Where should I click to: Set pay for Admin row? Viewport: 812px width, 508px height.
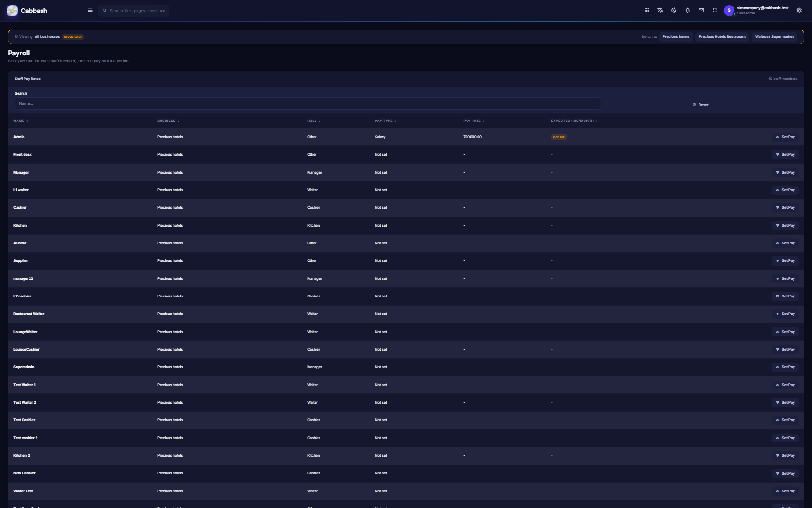coord(785,137)
